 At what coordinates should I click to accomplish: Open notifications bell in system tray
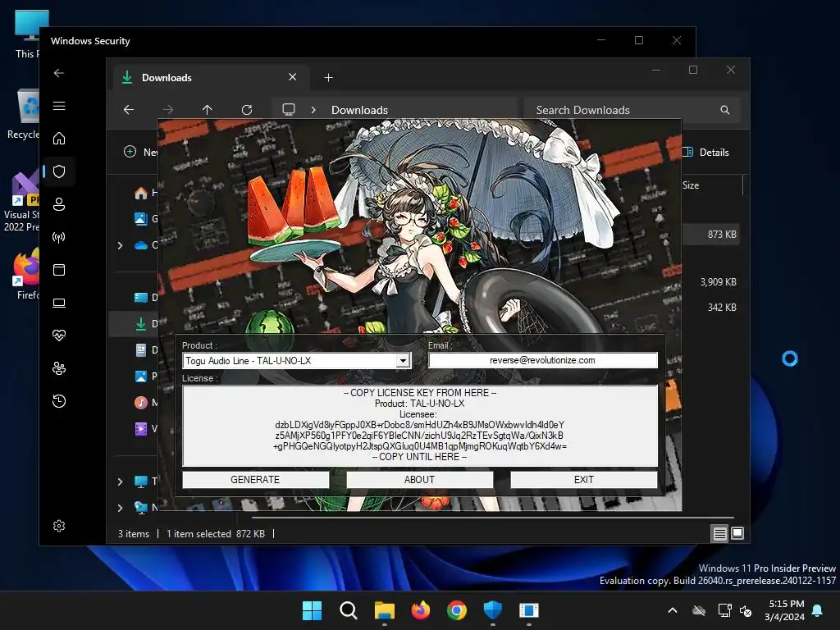pos(818,610)
